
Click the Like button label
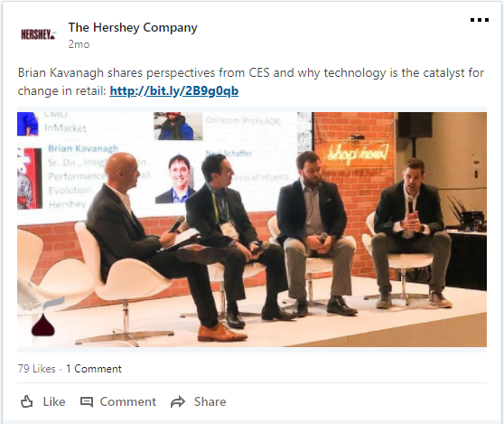54,401
